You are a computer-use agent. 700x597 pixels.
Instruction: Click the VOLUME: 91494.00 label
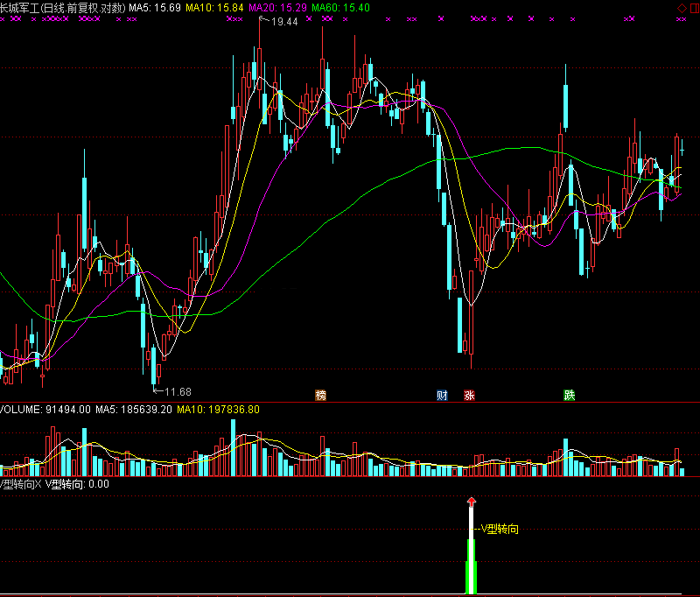coord(45,410)
